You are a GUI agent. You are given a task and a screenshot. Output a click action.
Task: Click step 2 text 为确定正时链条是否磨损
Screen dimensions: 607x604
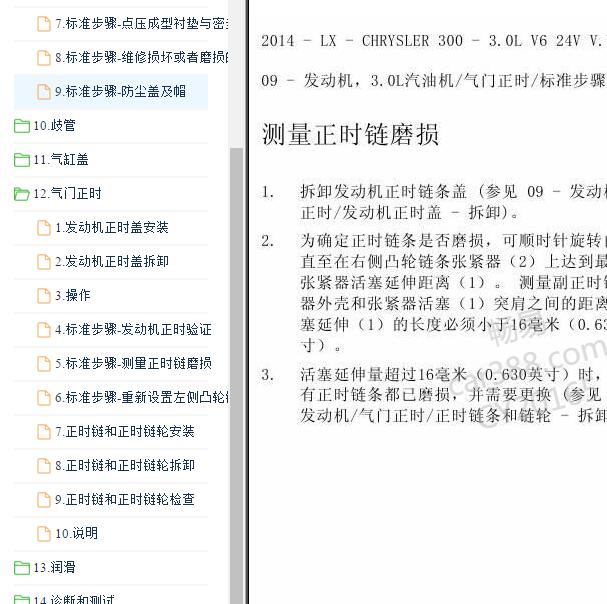tap(453, 293)
